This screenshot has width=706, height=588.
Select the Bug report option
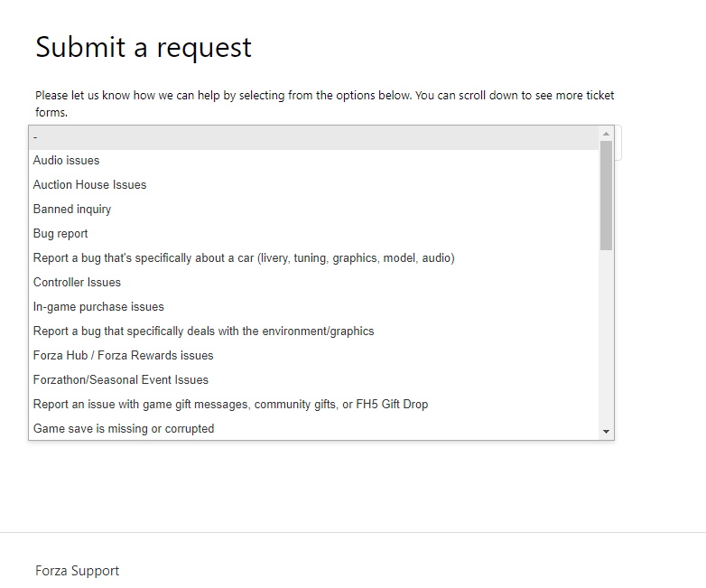coord(60,234)
